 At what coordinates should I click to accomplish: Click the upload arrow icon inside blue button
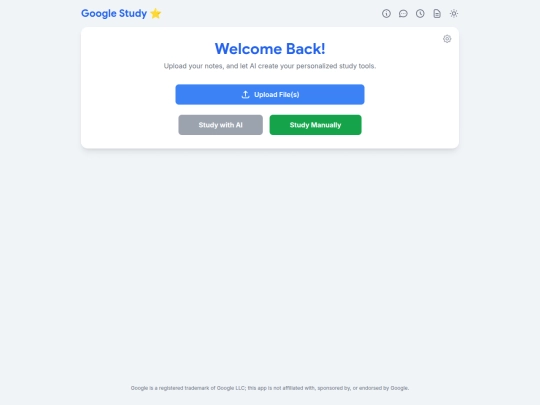[x=245, y=94]
